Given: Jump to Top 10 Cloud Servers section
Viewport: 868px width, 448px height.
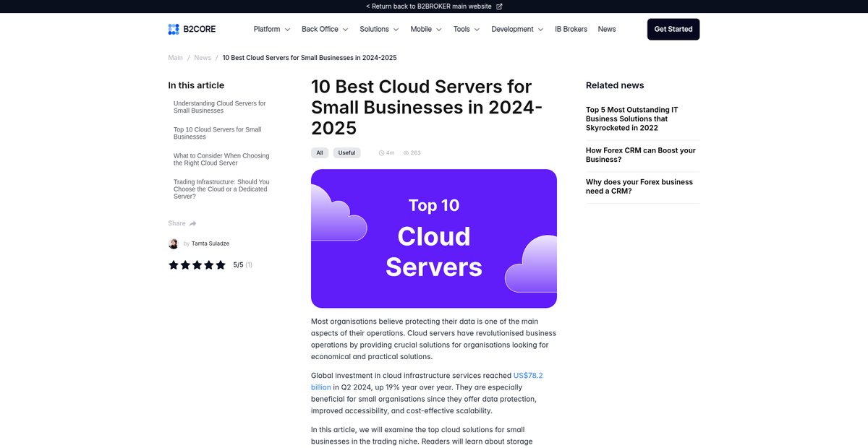Looking at the screenshot, I should 218,133.
